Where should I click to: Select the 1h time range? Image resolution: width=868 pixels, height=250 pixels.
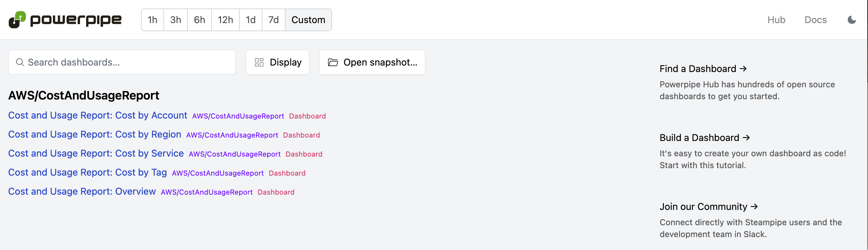[153, 20]
